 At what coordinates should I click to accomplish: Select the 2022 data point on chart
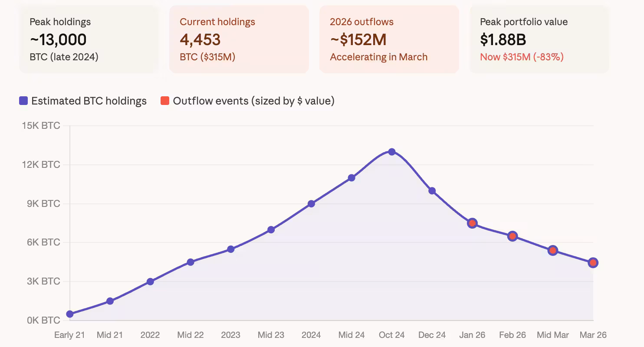click(150, 282)
